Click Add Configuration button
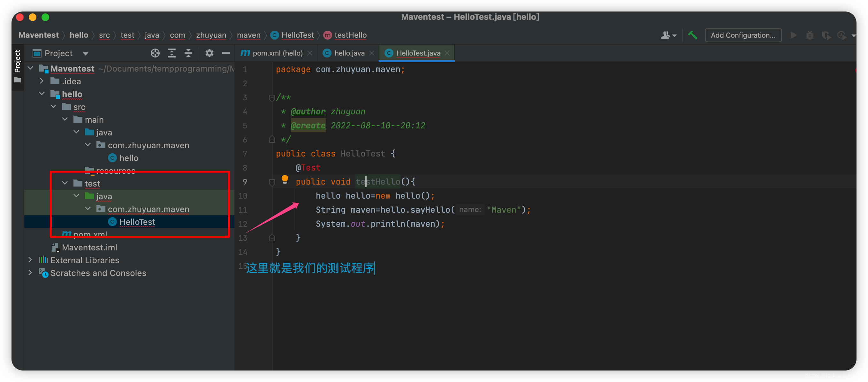This screenshot has width=868, height=382. 743,35
